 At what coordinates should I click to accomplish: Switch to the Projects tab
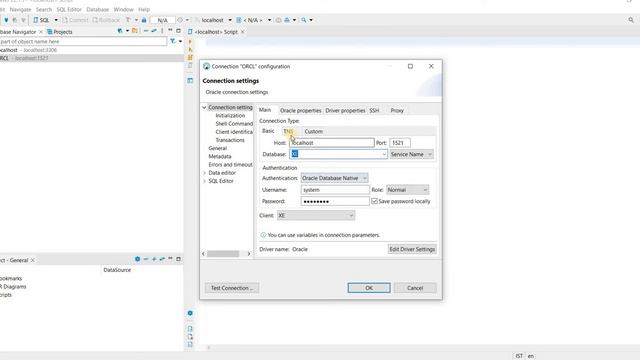60,32
